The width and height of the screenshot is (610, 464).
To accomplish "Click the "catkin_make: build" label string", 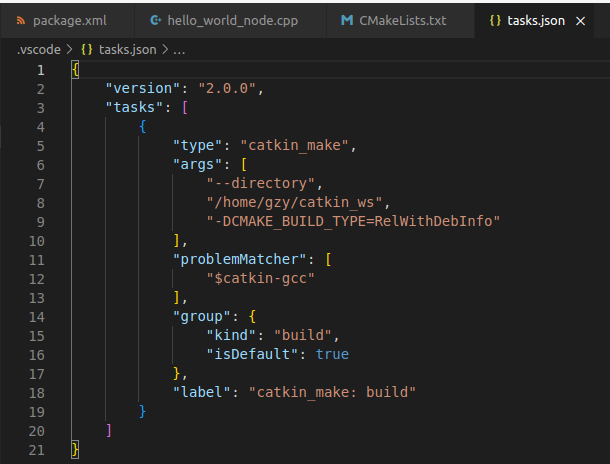I will (332, 392).
